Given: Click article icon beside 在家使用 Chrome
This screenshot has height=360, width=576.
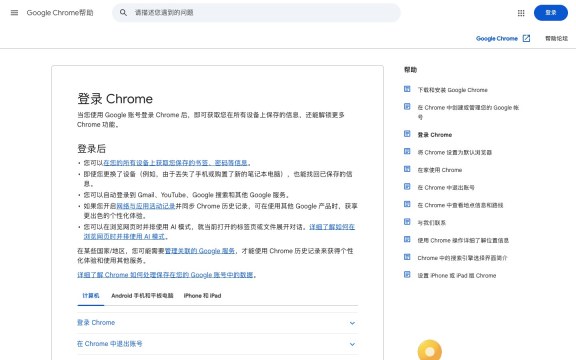Looking at the screenshot, I should point(407,169).
